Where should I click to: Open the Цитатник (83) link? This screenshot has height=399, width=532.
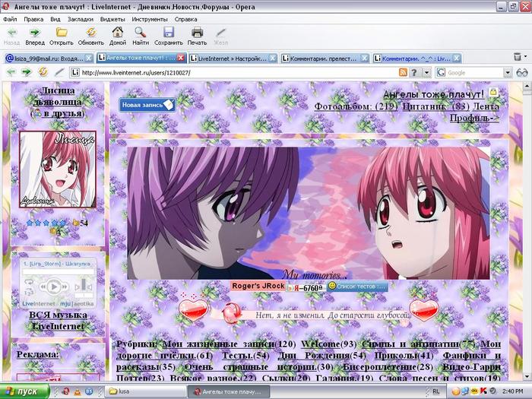point(436,106)
